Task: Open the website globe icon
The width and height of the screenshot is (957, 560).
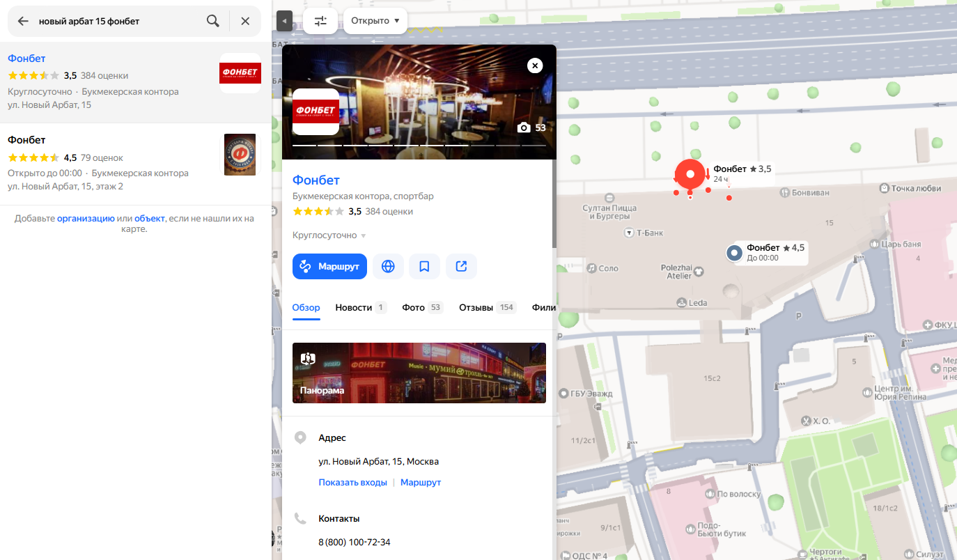Action: (388, 266)
